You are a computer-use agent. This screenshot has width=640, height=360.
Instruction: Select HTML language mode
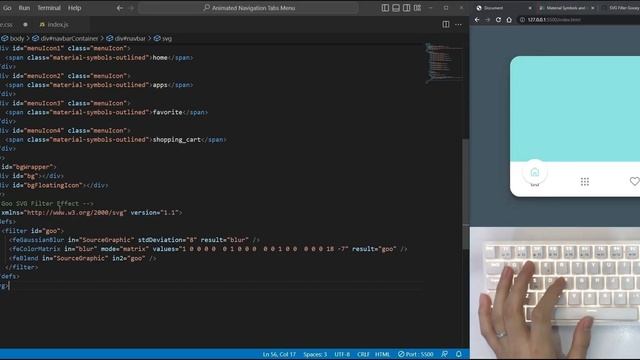[382, 354]
